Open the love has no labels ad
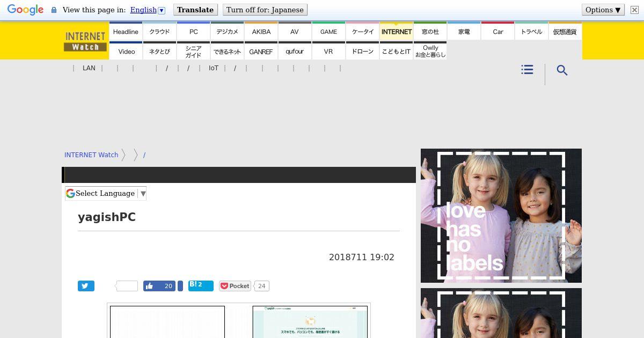Viewport: 644px width, 338px height. pos(501,216)
